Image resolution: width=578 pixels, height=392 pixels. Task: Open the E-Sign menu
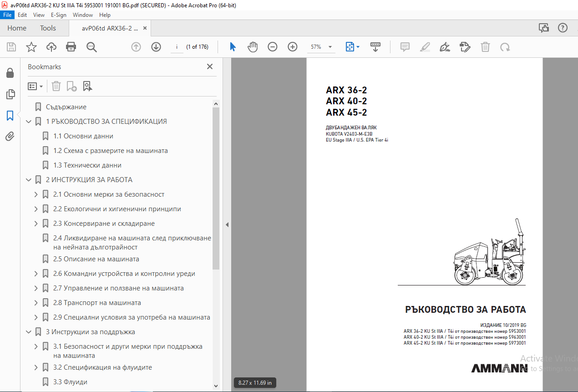58,15
